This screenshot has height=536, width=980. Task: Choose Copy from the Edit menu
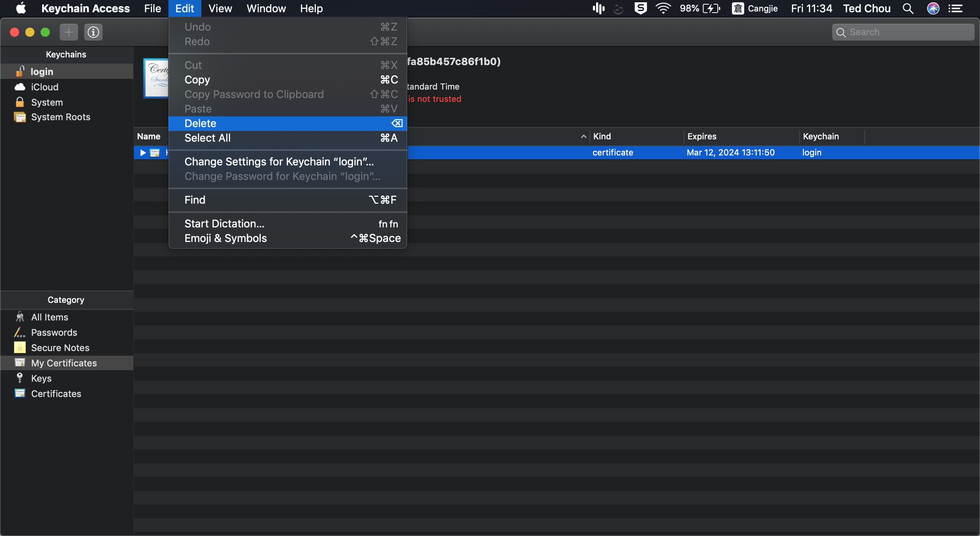287,80
